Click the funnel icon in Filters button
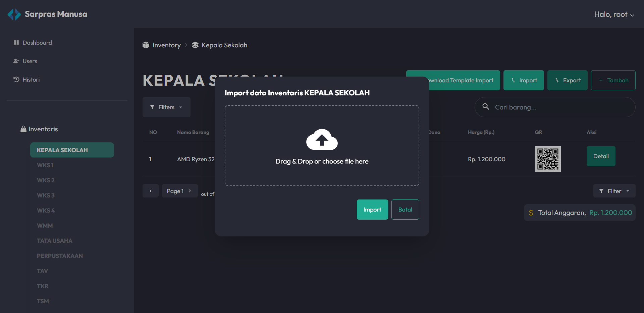The height and width of the screenshot is (313, 644). (x=152, y=107)
